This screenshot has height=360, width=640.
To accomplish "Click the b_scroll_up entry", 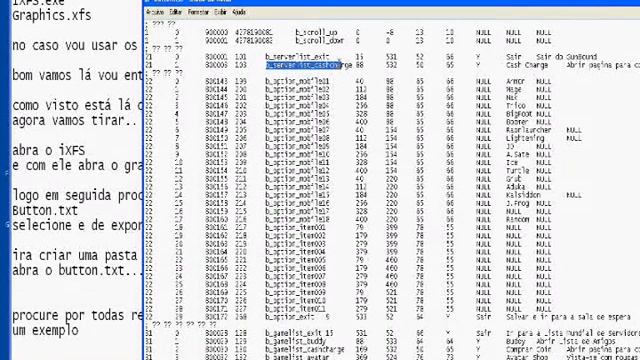I will (x=316, y=32).
